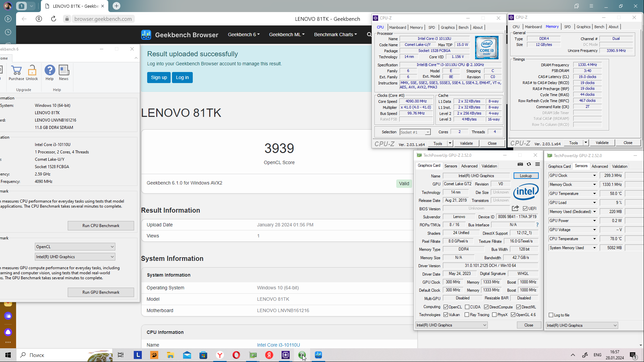Toggle DirectCompute checkbox in GPU-Z
The image size is (644, 362).
click(486, 307)
